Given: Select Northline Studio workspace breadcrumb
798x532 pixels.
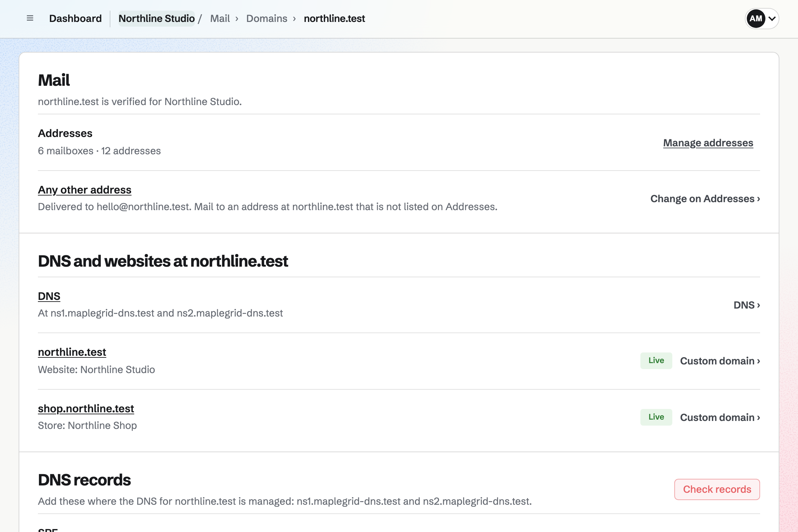Looking at the screenshot, I should click(156, 18).
